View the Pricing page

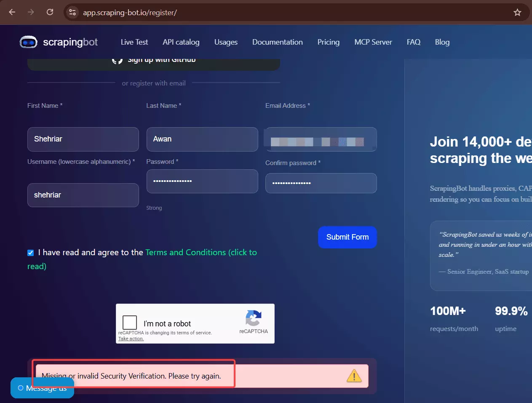coord(329,42)
